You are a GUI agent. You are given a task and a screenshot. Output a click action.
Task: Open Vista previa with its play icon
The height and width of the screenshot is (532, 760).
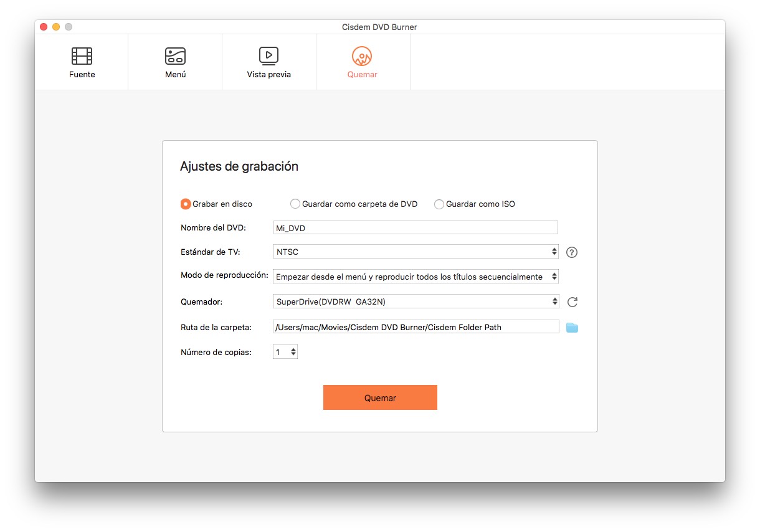[268, 55]
